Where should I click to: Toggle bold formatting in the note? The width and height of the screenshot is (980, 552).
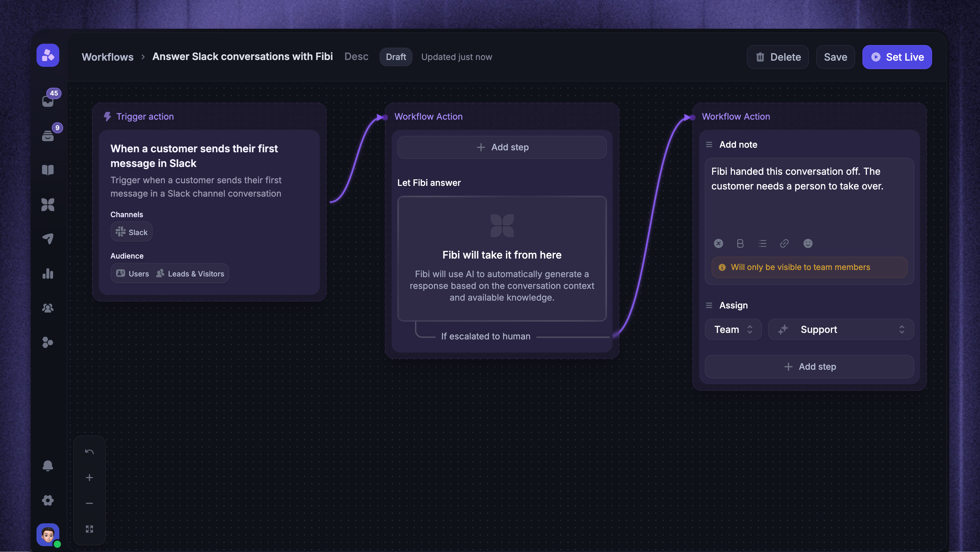(740, 244)
